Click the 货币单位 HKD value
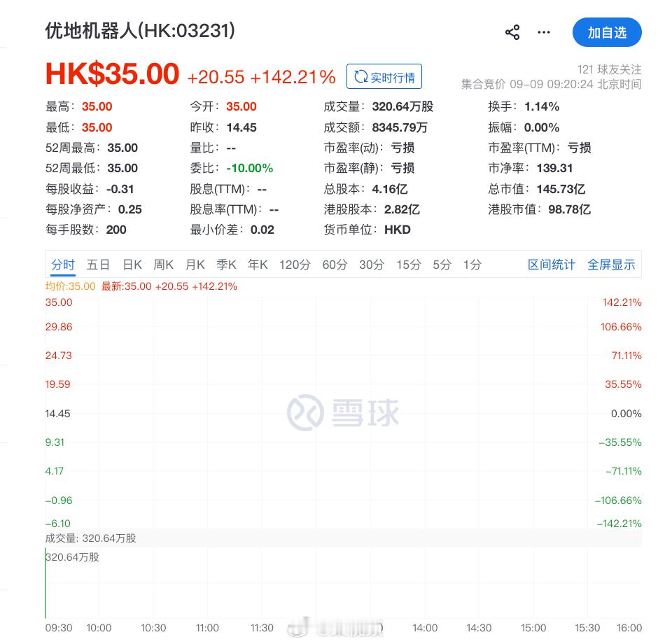 click(x=398, y=230)
